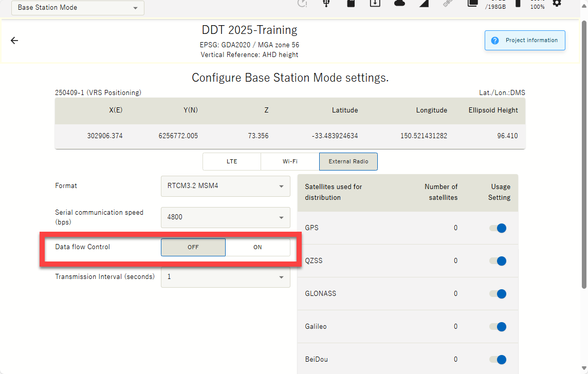Image resolution: width=588 pixels, height=374 pixels.
Task: Click the page vertical scrollbar
Action: click(x=584, y=154)
